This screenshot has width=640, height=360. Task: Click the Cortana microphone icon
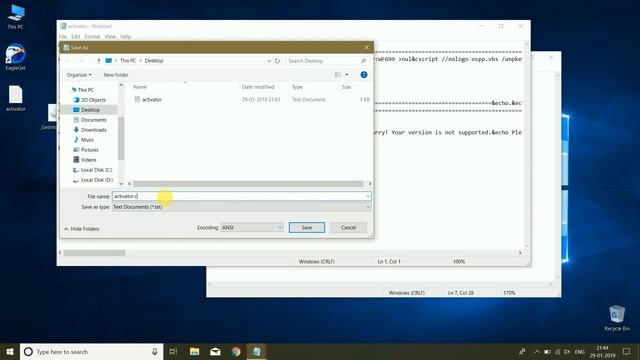click(x=155, y=351)
